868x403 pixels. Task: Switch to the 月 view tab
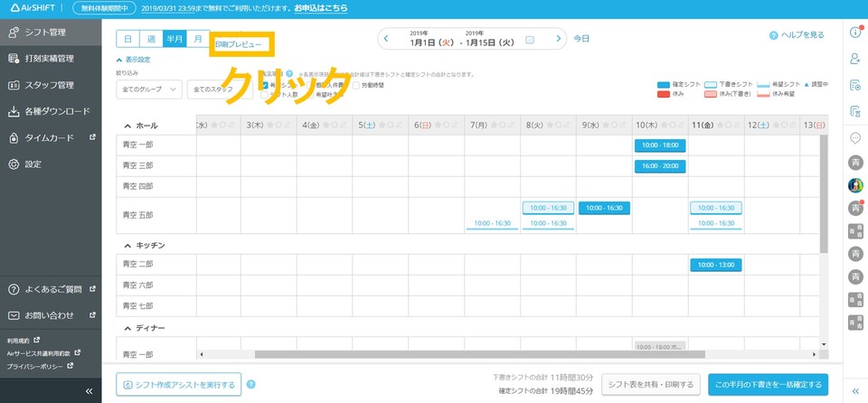pyautogui.click(x=197, y=39)
